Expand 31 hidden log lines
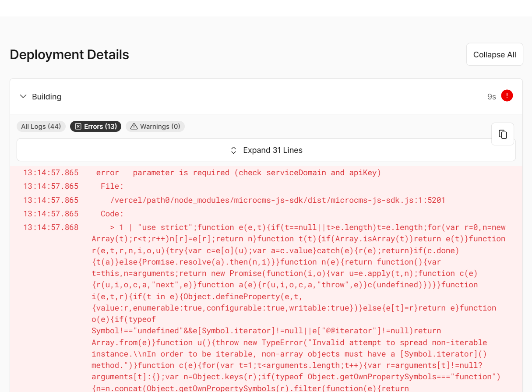532x392 pixels. coord(266,150)
